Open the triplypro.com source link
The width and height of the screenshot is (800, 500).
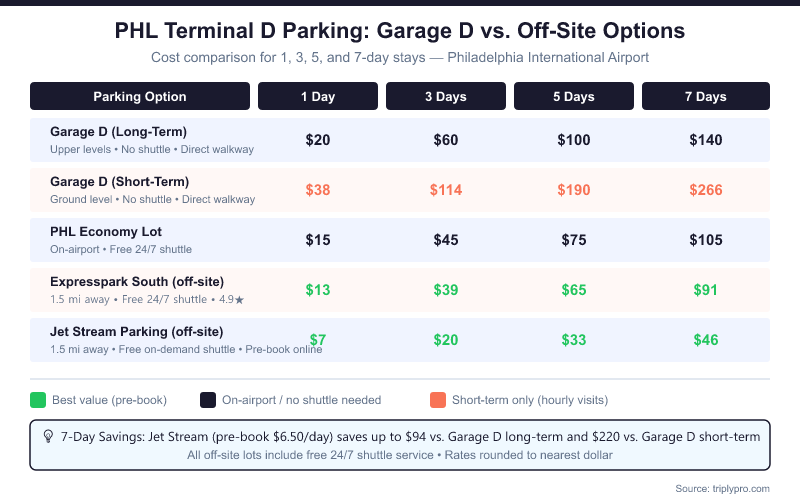(722, 487)
